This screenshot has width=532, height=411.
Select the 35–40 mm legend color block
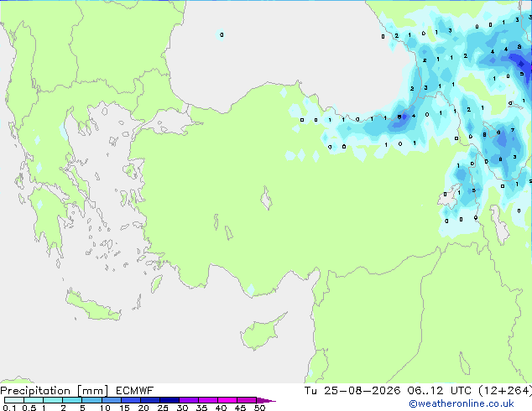(x=207, y=400)
